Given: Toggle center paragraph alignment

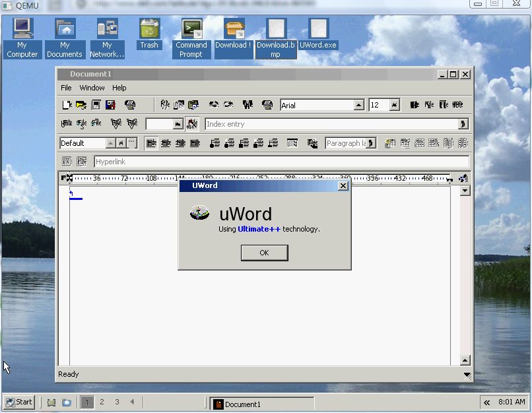Looking at the screenshot, I should [166, 143].
